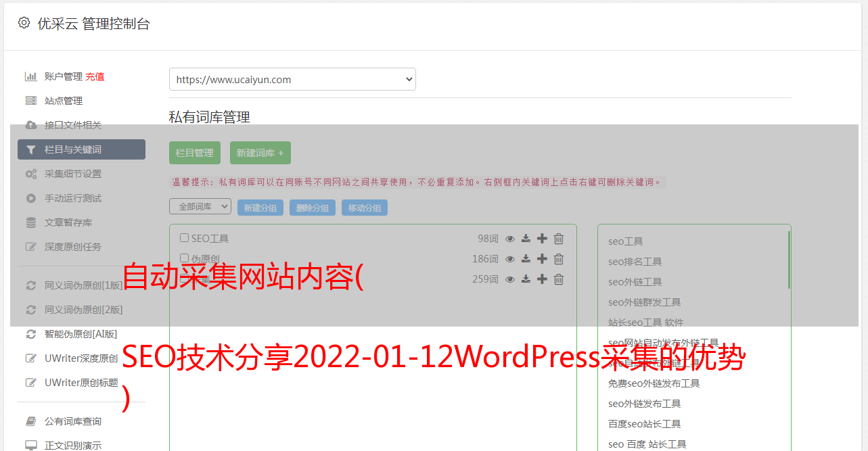Click the refresh icon for 同义词伪原创[2版]
Viewport: 868px width, 451px height.
coord(31,310)
